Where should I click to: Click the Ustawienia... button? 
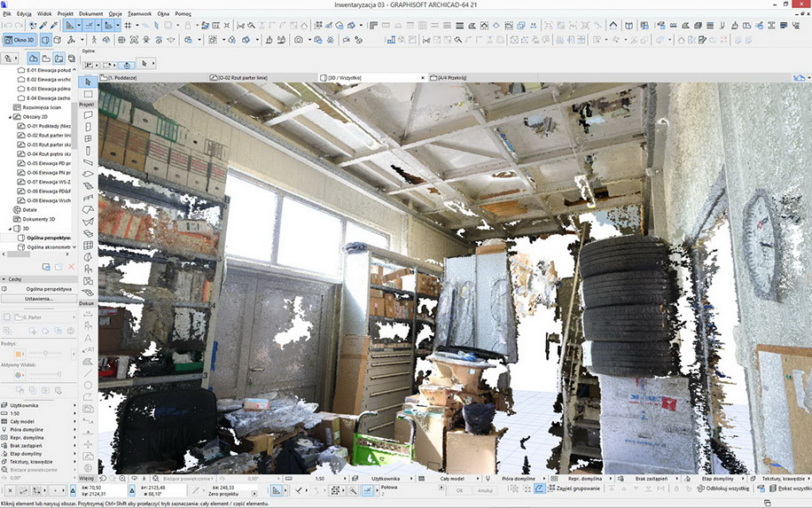[39, 299]
